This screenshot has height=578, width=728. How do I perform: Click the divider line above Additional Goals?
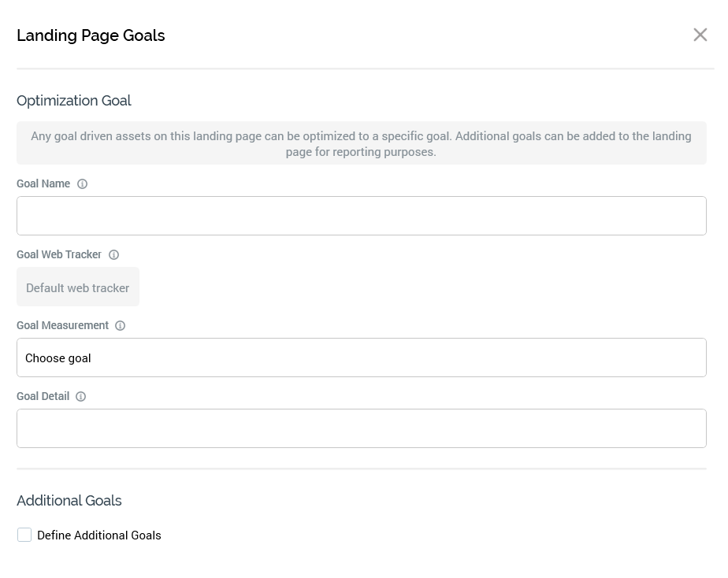point(361,469)
